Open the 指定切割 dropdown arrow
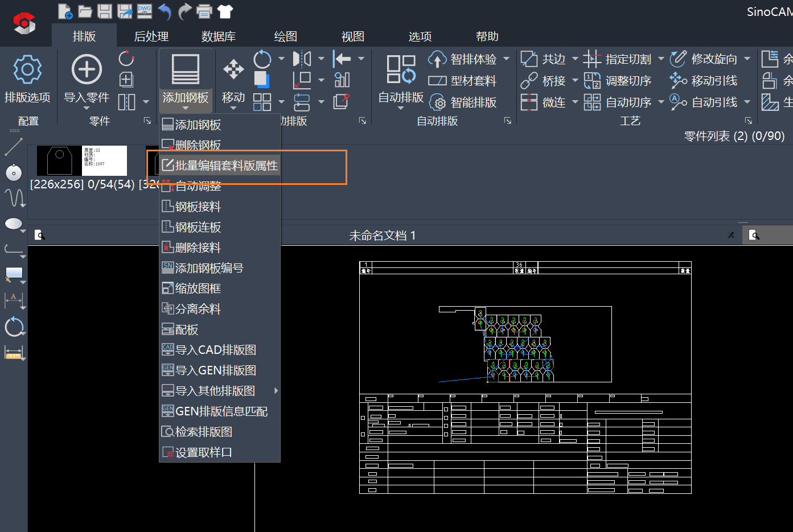Screen dimensions: 793x532 (661, 59)
